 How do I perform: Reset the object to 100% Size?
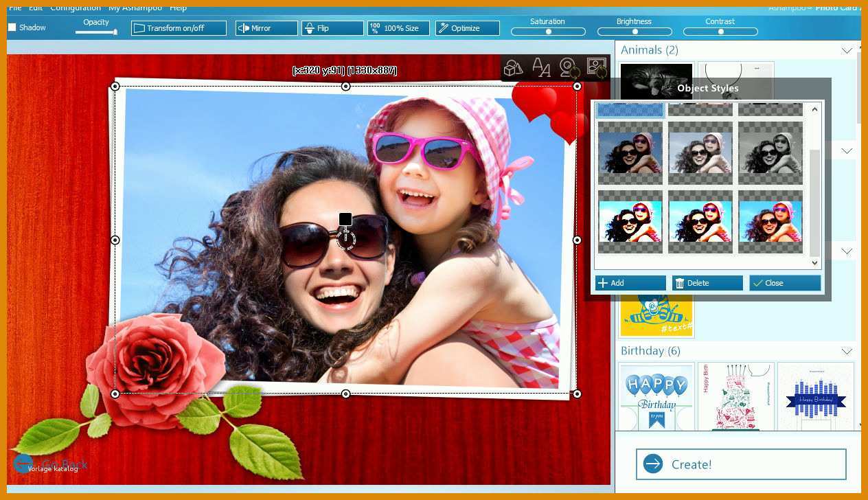tap(398, 28)
